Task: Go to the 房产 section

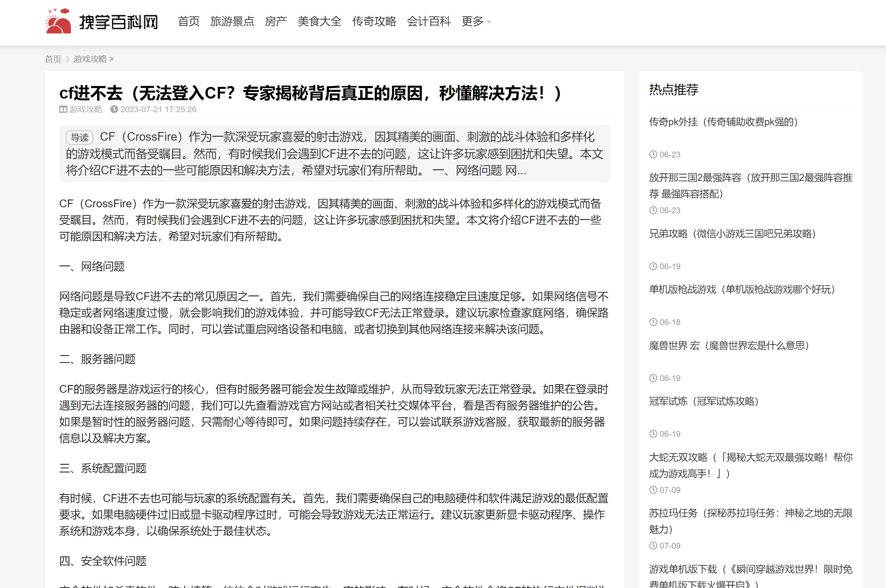Action: 276,21
